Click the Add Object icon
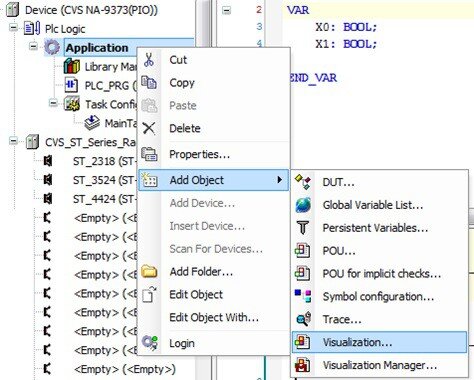474x380 pixels. pyautogui.click(x=149, y=180)
